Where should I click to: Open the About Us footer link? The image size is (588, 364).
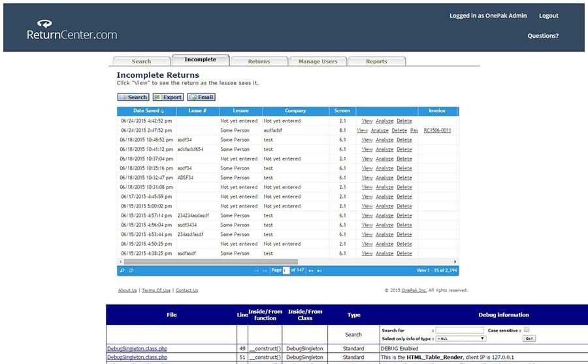127,290
